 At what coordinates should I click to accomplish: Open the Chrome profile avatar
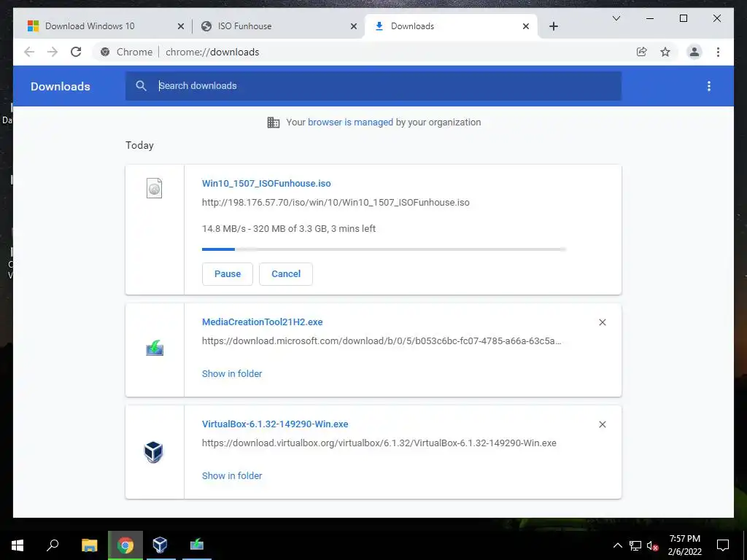pos(694,52)
